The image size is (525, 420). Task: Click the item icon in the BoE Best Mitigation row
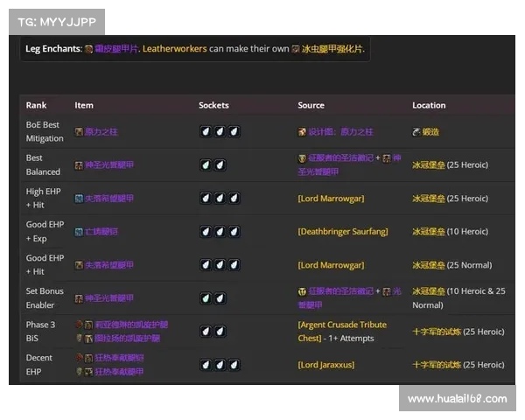click(79, 131)
